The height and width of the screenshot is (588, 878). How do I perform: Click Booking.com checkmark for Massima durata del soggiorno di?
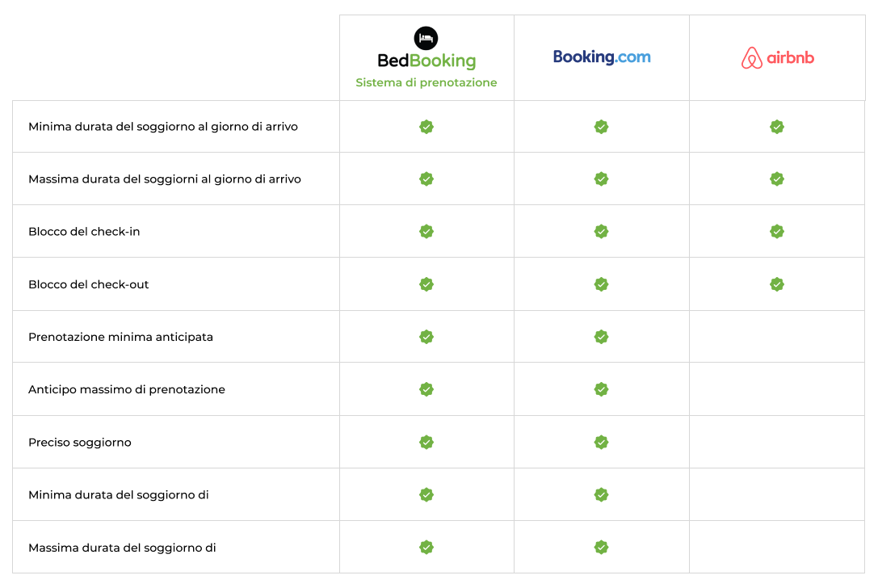coord(602,547)
